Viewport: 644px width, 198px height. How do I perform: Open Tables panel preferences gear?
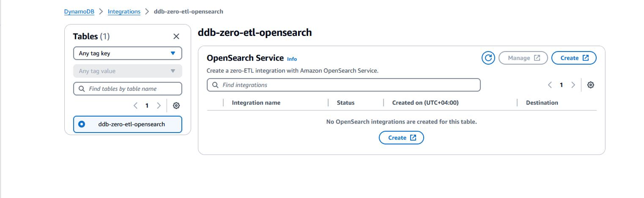coord(176,106)
